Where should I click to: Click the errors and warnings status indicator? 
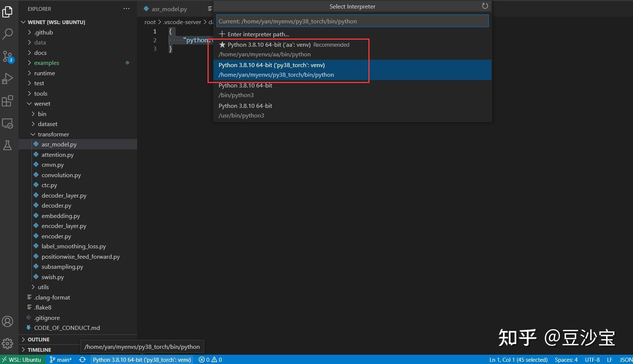(209, 360)
